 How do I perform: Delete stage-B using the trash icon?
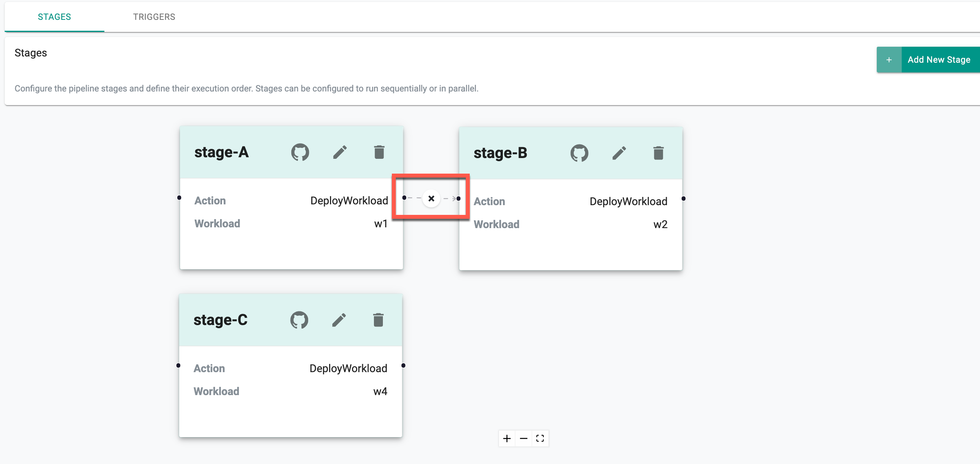tap(658, 153)
